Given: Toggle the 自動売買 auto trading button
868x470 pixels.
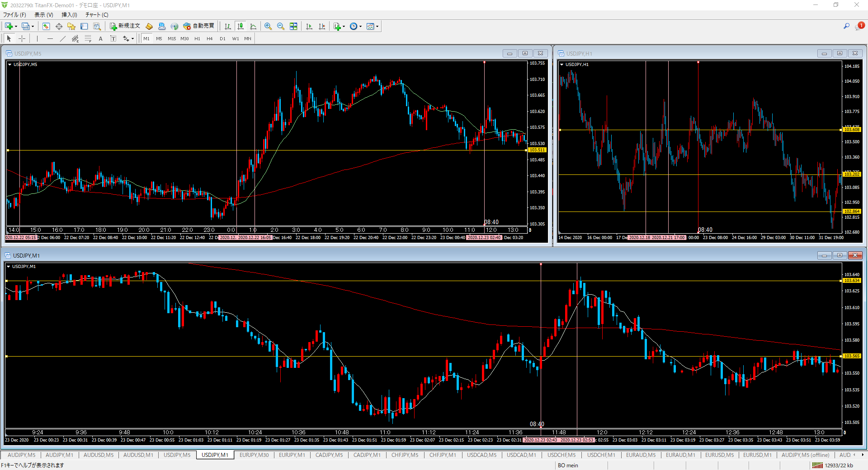Looking at the screenshot, I should click(199, 26).
